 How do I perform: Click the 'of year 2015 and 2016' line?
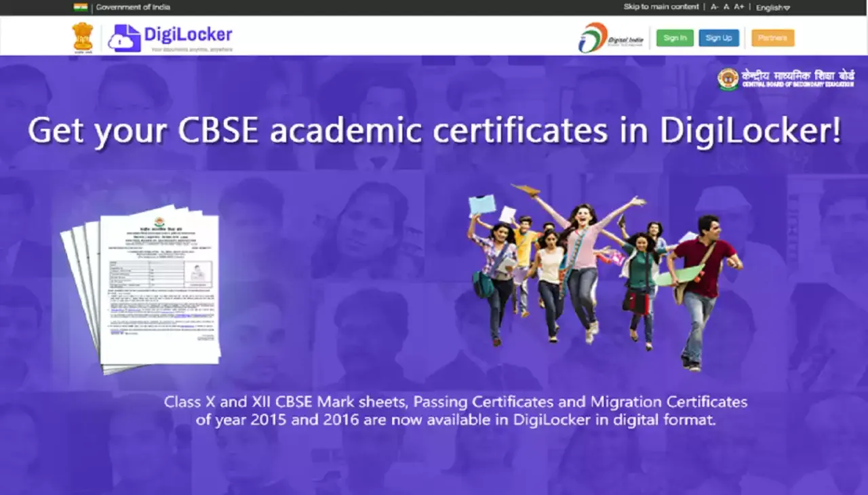click(x=456, y=420)
